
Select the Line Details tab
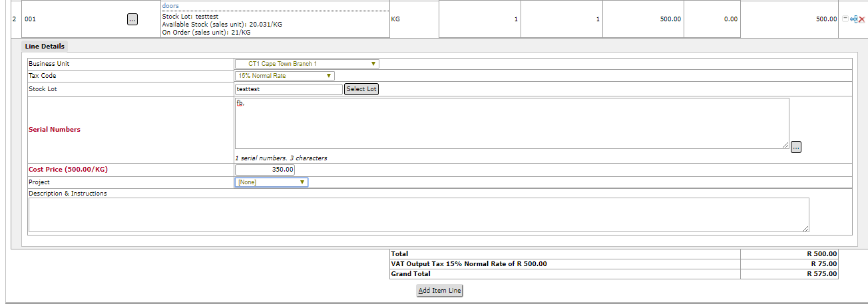45,46
